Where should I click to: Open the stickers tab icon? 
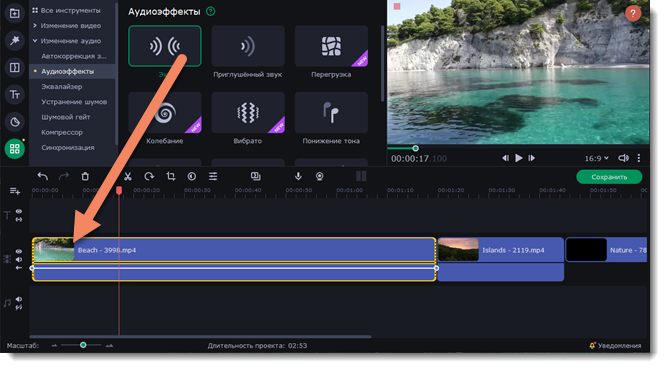14,122
